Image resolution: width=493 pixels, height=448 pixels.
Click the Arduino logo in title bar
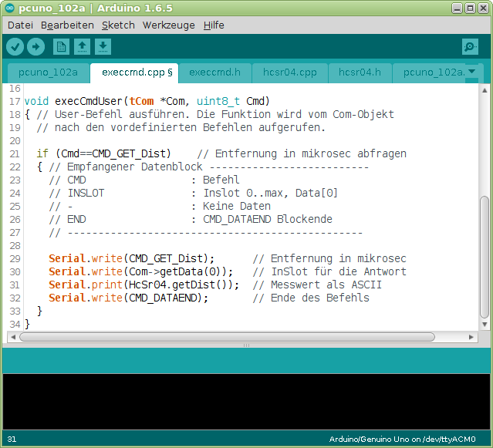coord(9,8)
